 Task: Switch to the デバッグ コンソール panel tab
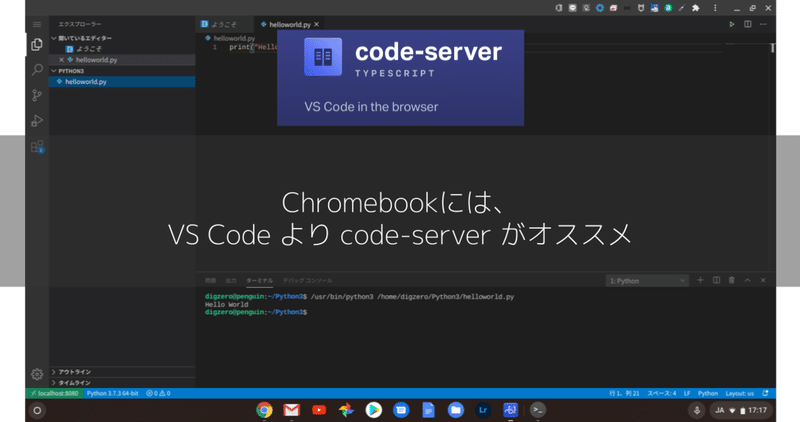point(308,281)
